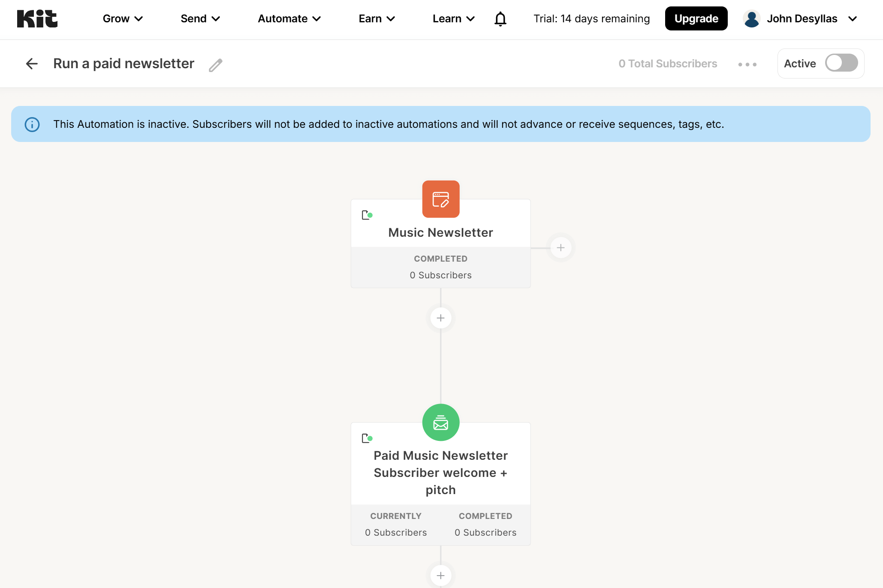Click the plus icon between the two automation nodes
The width and height of the screenshot is (883, 588).
point(440,317)
